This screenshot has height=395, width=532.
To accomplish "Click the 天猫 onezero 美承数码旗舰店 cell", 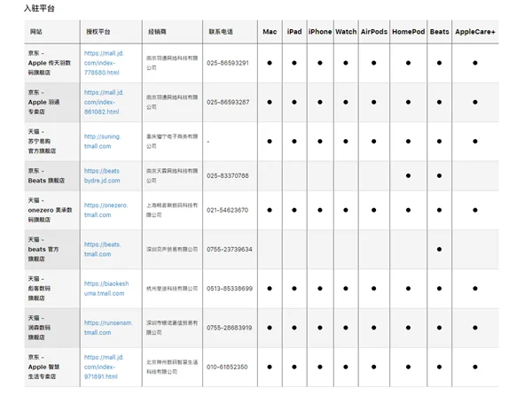I will 52,210.
